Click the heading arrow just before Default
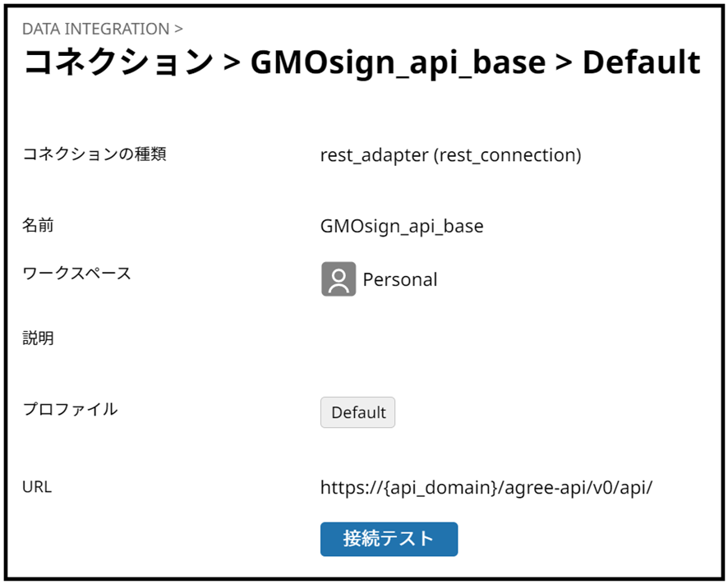 (564, 63)
